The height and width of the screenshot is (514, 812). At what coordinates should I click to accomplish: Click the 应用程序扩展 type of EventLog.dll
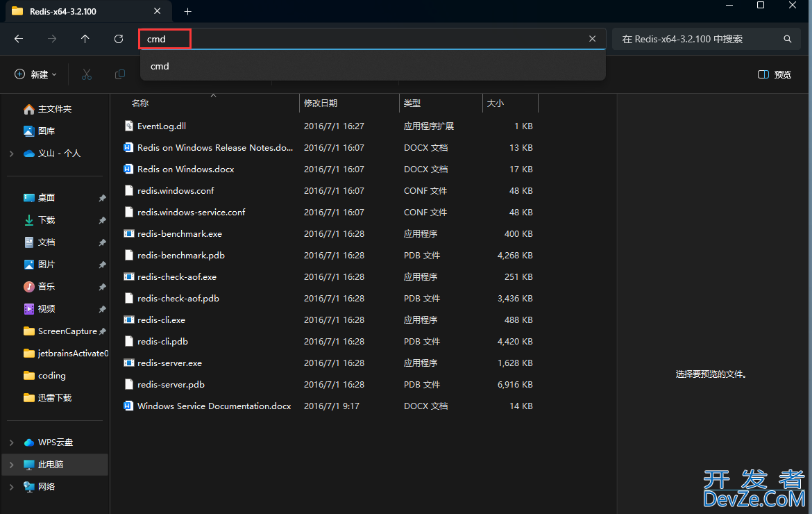coord(429,126)
